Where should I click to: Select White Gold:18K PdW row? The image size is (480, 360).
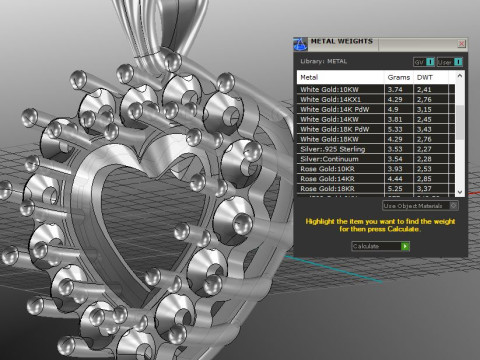[x=376, y=129]
